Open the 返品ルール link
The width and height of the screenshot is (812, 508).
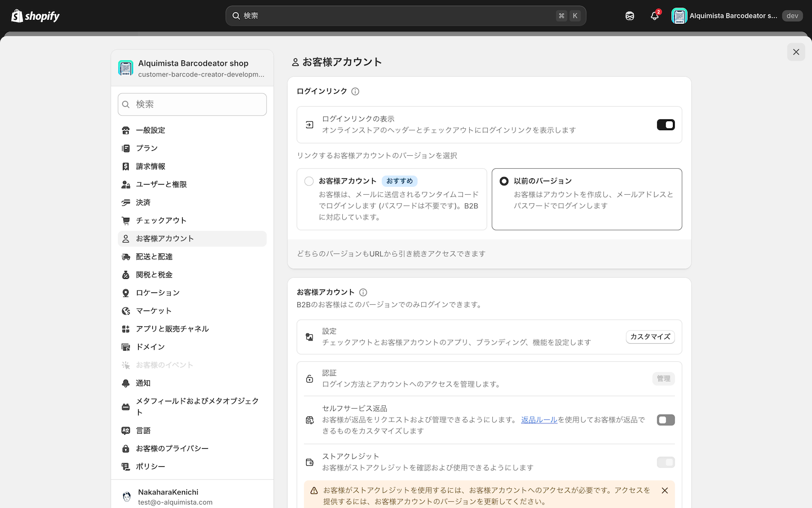[539, 420]
